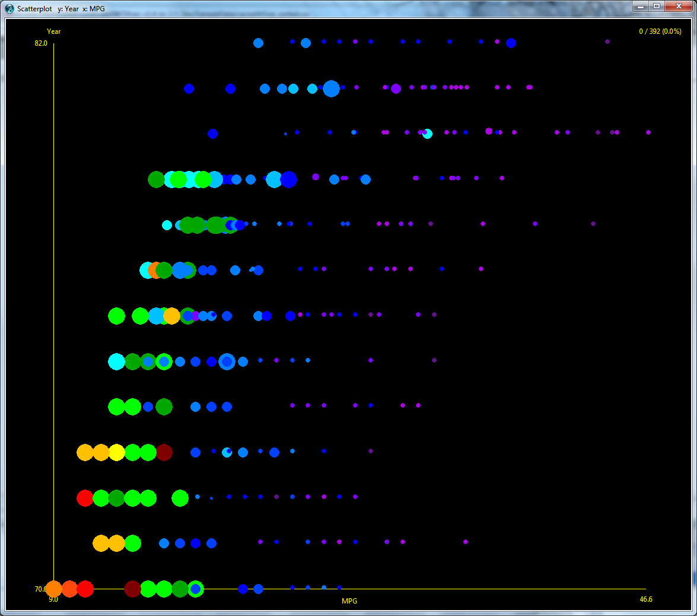The width and height of the screenshot is (697, 616).
Task: Click the Scatterplot globe icon in title bar
Action: (x=9, y=9)
